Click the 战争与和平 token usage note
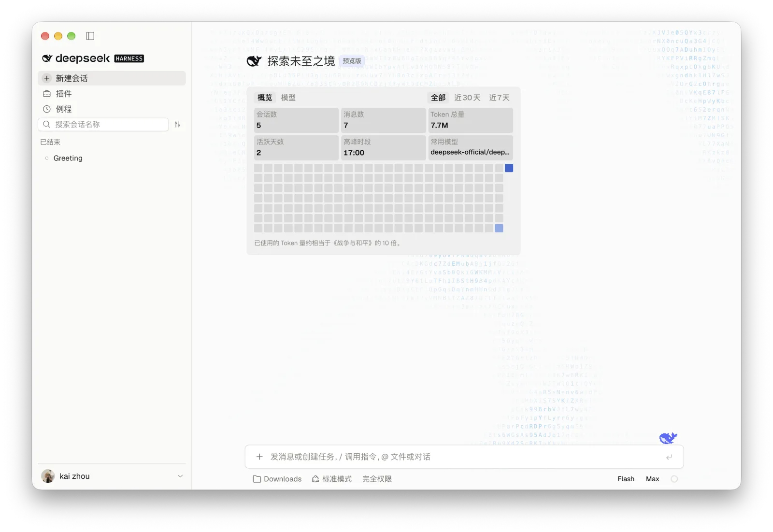The image size is (773, 532). pos(329,243)
